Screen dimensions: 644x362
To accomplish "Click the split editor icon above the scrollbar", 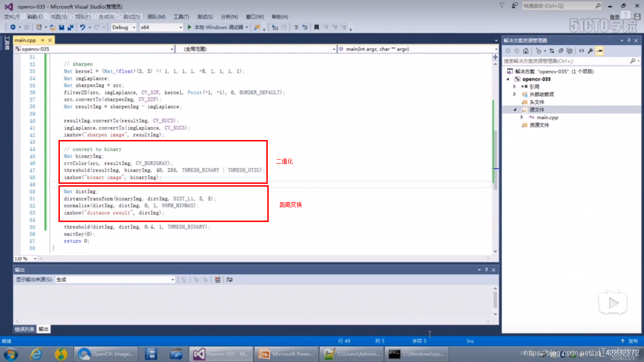I will click(x=495, y=57).
